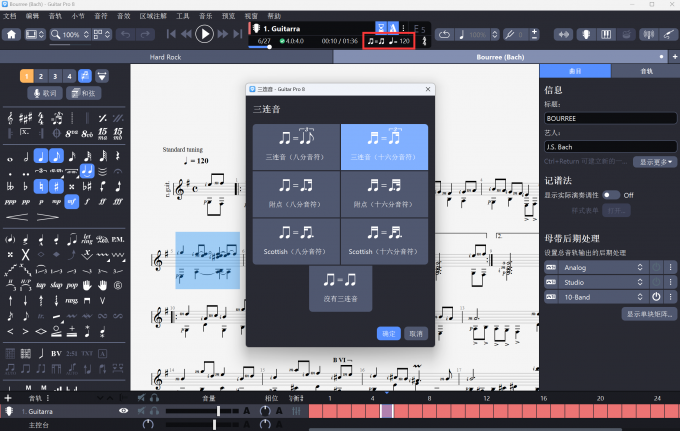This screenshot has height=431, width=680.
Task: Choose Scottish（十六分音符） option
Action: pyautogui.click(x=384, y=242)
